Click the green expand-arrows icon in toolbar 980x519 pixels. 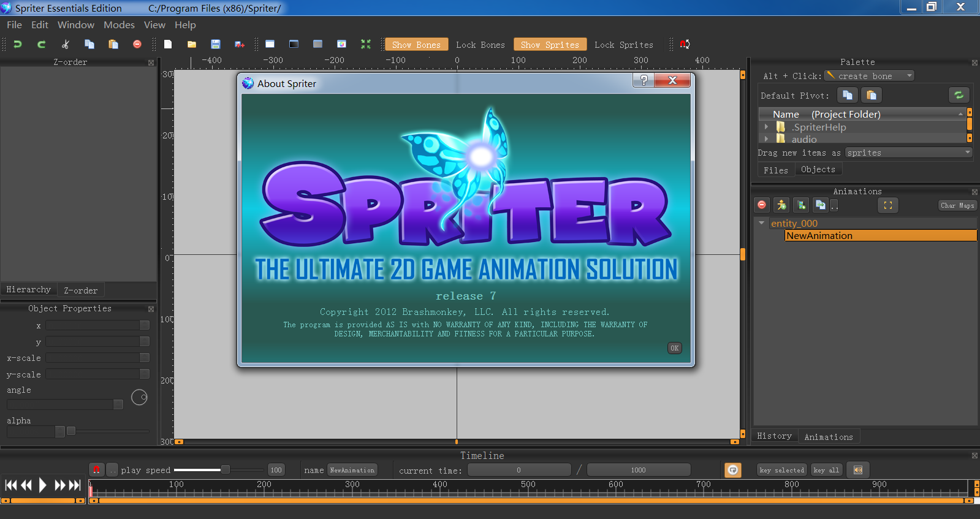[x=366, y=44]
